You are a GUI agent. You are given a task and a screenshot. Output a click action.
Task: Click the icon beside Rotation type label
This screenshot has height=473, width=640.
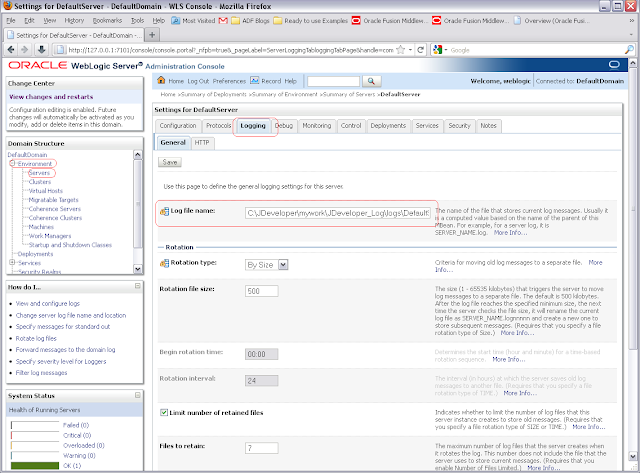[164, 263]
